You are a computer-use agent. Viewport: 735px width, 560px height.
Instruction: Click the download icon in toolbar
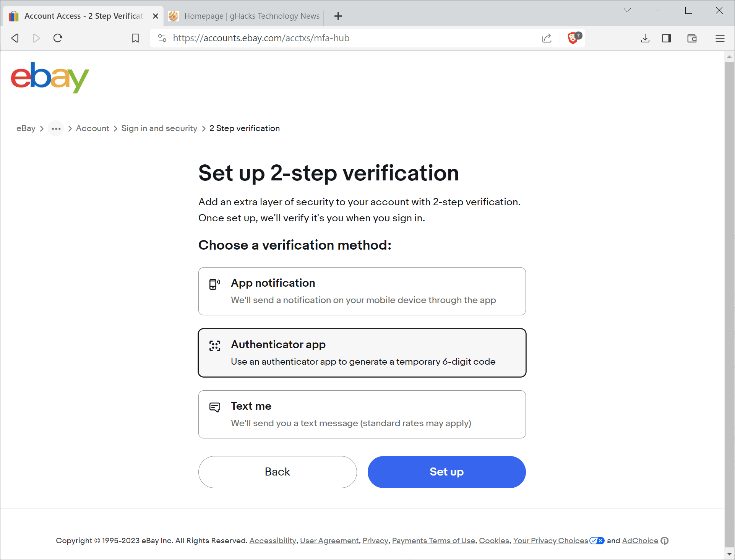point(645,38)
